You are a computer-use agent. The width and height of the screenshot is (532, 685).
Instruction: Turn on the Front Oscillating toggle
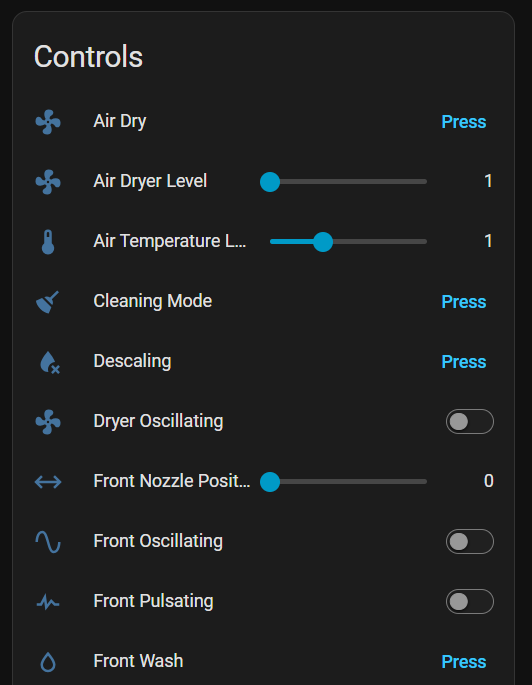470,542
